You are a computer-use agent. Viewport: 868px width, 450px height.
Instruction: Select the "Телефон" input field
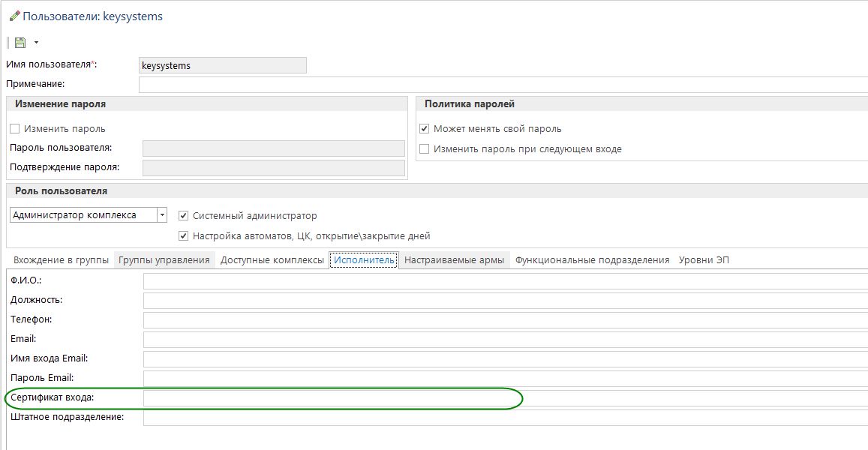pyautogui.click(x=503, y=319)
